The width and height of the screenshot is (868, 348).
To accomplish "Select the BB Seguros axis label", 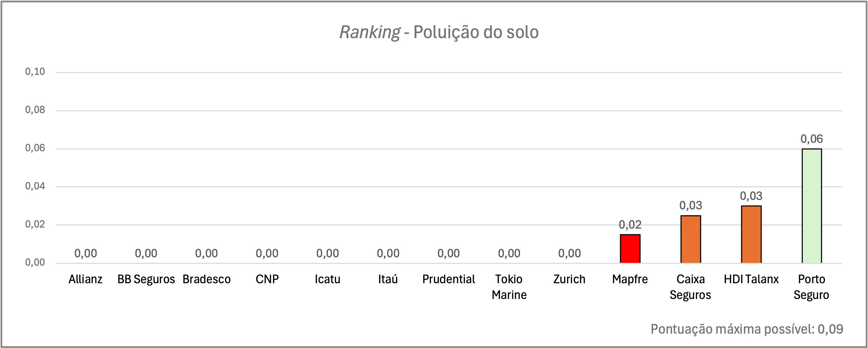I will tap(146, 279).
